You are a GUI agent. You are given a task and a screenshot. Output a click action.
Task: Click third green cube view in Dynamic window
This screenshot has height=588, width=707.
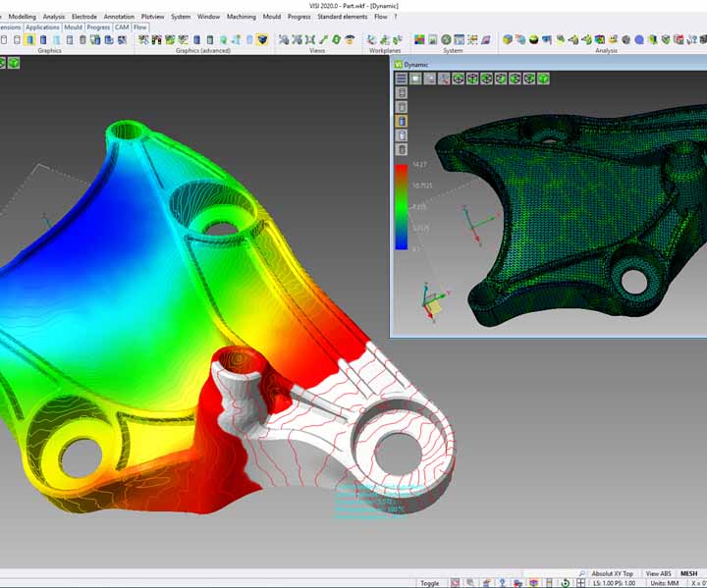pyautogui.click(x=486, y=79)
